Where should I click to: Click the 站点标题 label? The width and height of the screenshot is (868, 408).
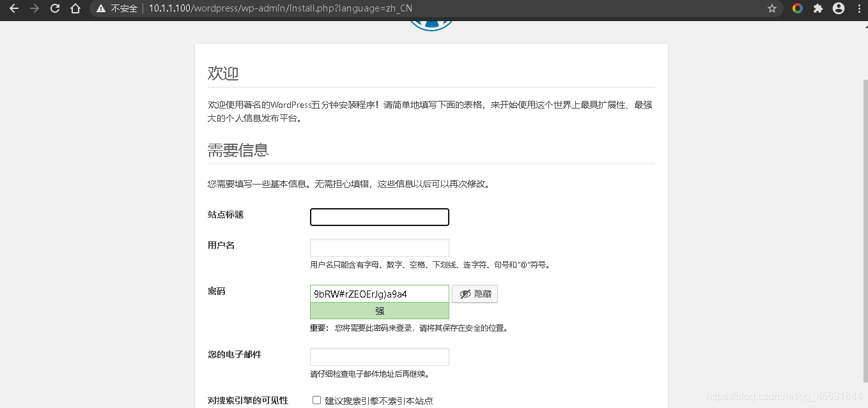coord(226,215)
